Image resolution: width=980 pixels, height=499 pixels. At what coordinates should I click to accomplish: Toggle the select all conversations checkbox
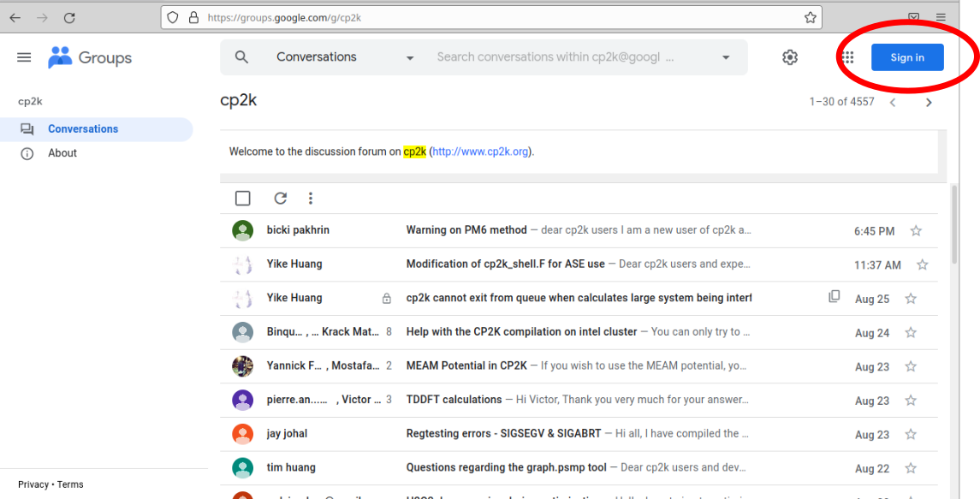[x=242, y=199]
